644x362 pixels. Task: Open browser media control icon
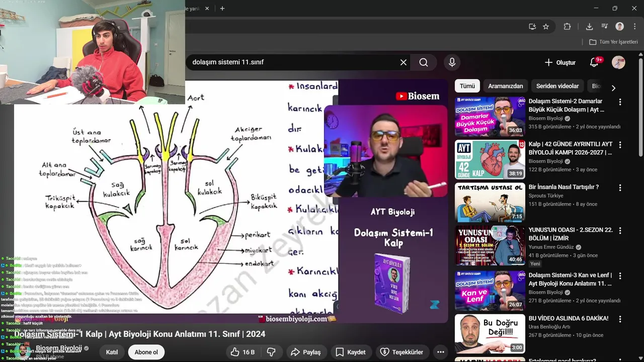[x=604, y=27]
